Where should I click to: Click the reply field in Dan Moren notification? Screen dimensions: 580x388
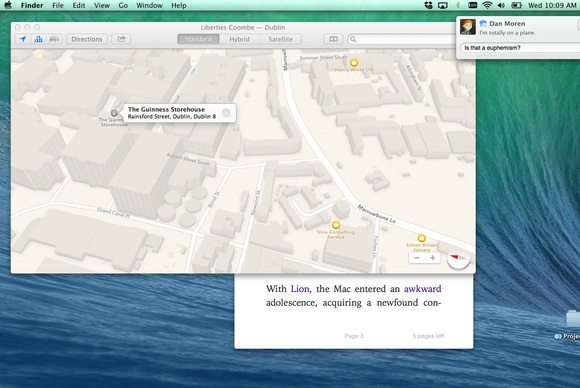520,48
